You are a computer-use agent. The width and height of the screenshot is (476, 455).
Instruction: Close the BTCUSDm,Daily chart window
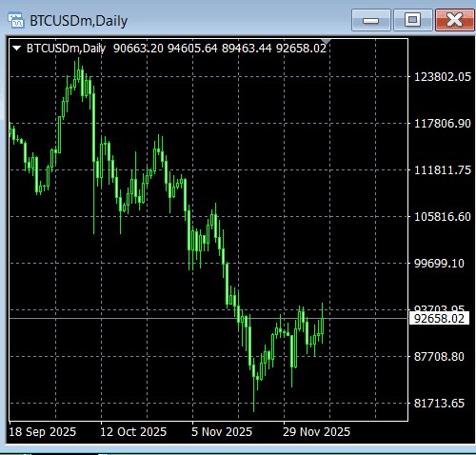coord(455,20)
